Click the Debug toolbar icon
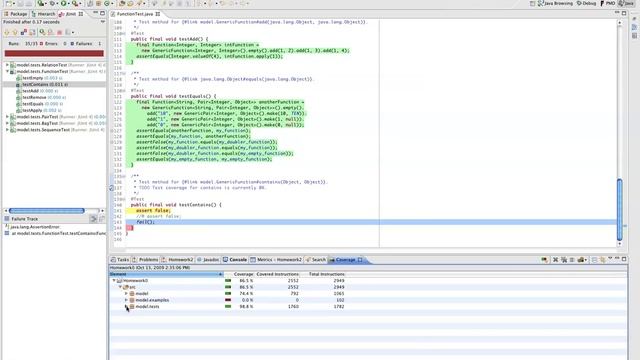The image size is (640, 360). [52, 3]
